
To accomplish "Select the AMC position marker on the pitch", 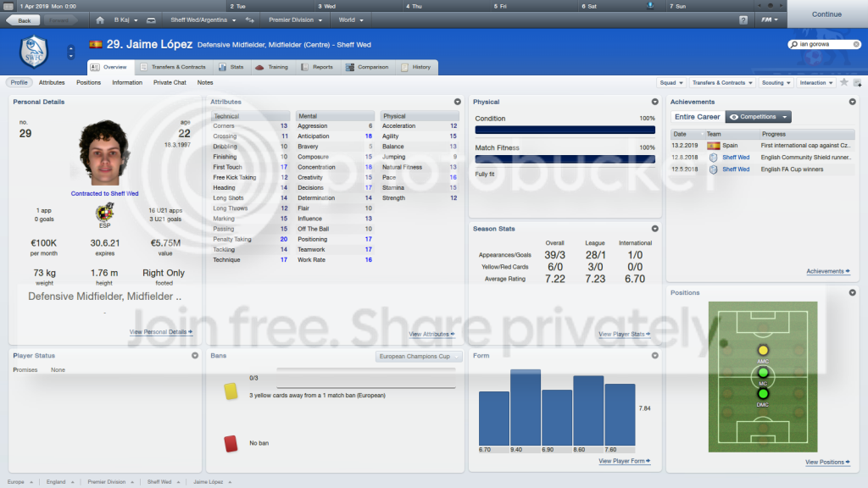I will pos(763,350).
